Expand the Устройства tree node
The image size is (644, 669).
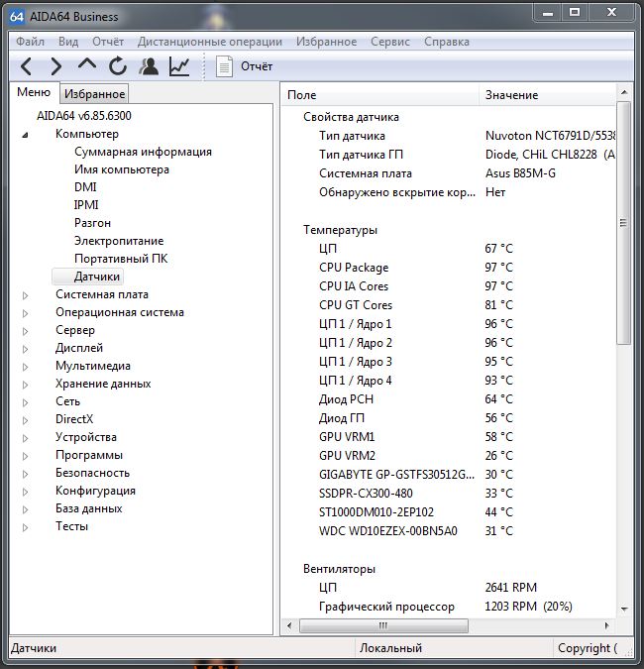point(25,438)
